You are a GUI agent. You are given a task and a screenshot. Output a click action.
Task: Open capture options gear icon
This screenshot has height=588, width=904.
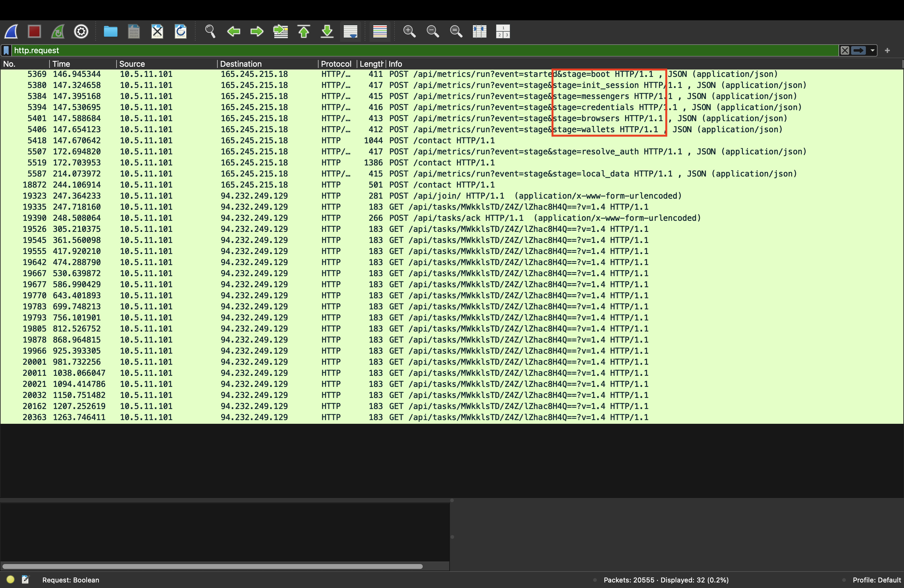click(81, 32)
